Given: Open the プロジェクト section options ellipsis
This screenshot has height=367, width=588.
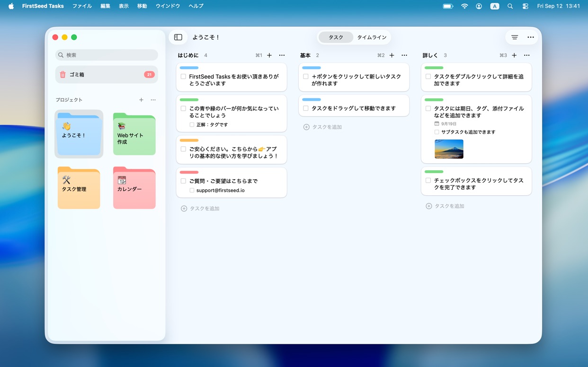Looking at the screenshot, I should point(153,100).
